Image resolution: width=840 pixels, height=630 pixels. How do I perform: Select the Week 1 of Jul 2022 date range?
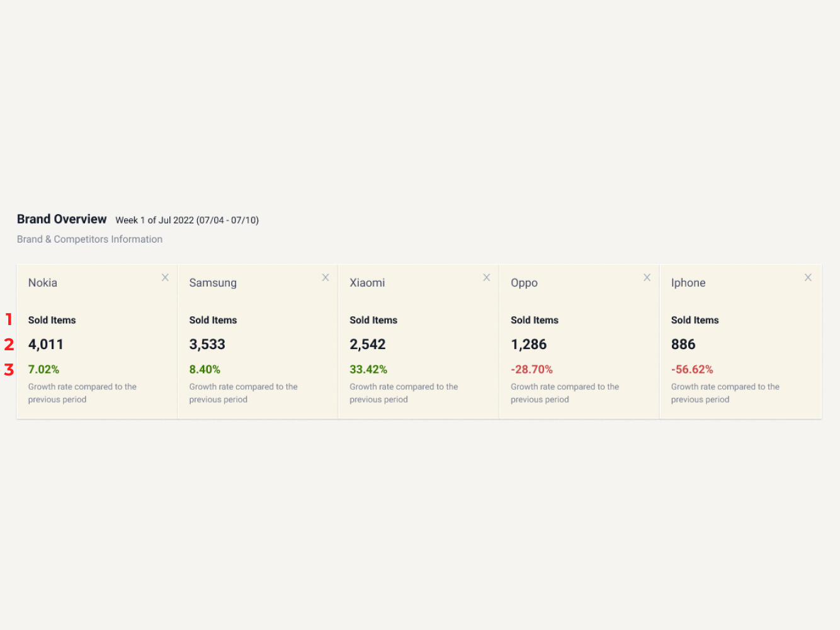187,220
